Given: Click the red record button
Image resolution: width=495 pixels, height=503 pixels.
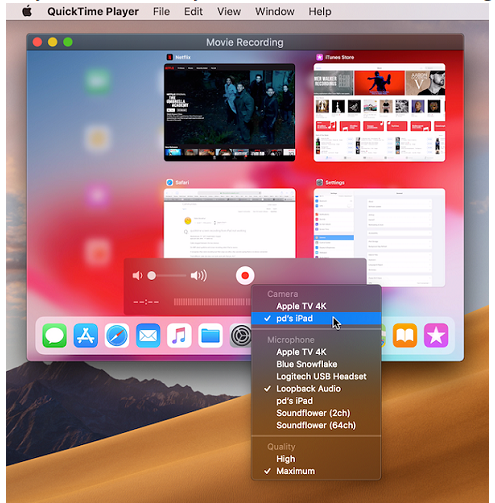Looking at the screenshot, I should pyautogui.click(x=245, y=276).
